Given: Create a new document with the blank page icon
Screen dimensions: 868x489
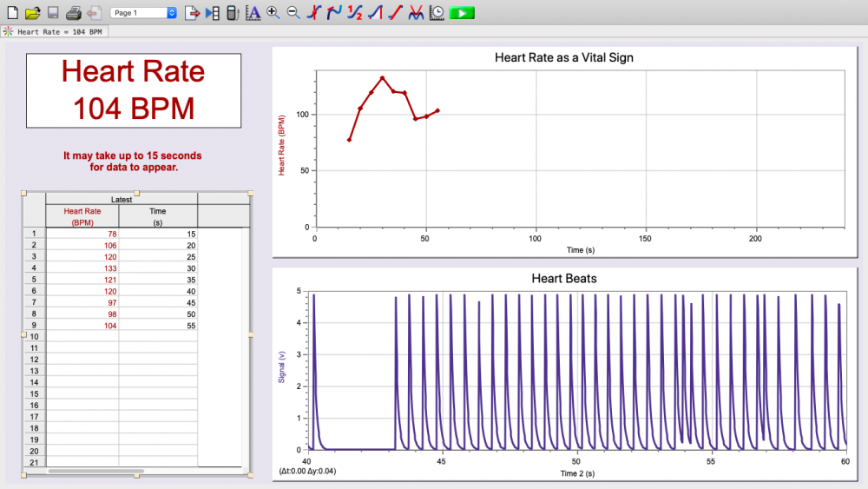Looking at the screenshot, I should coord(12,13).
